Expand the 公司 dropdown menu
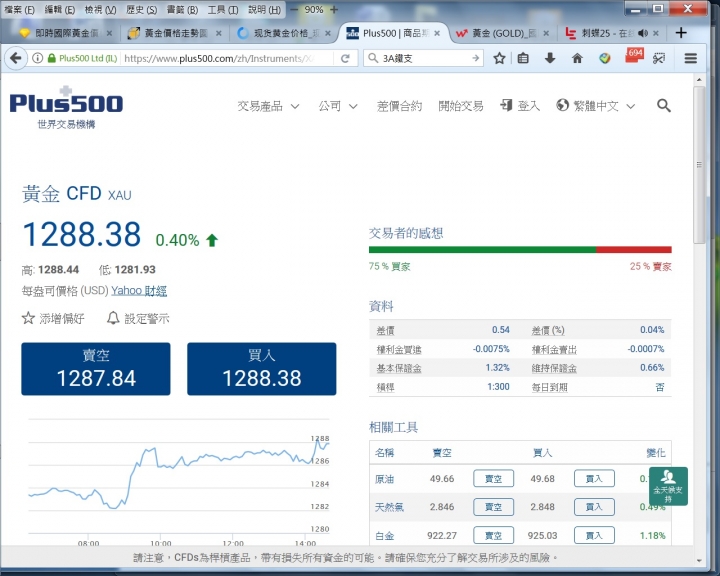The image size is (720, 576). pyautogui.click(x=338, y=106)
